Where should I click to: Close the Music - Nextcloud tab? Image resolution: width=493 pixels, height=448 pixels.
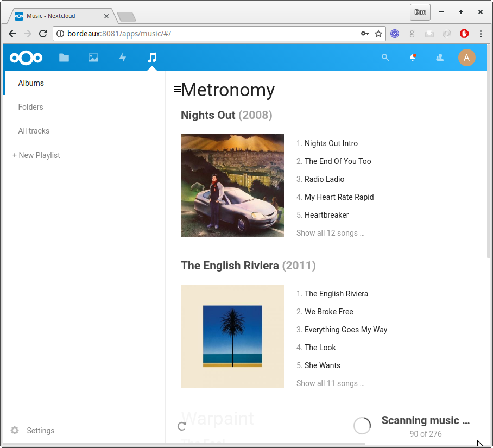tap(106, 16)
